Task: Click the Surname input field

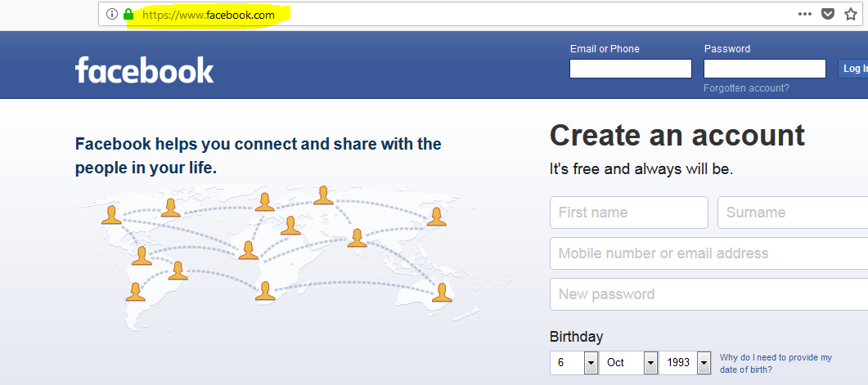Action: [x=792, y=213]
